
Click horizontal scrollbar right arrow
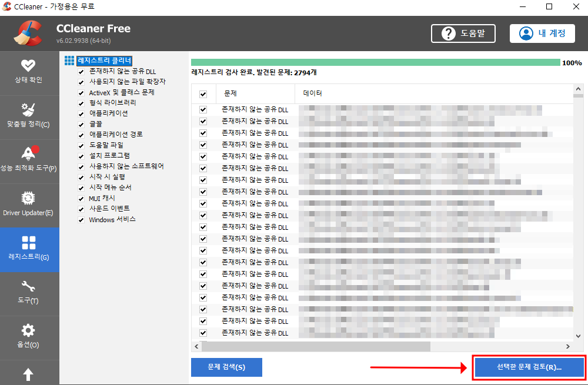coord(568,347)
